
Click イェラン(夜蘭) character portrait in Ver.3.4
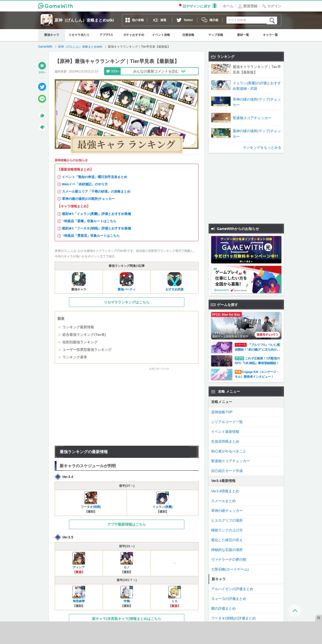(163, 498)
